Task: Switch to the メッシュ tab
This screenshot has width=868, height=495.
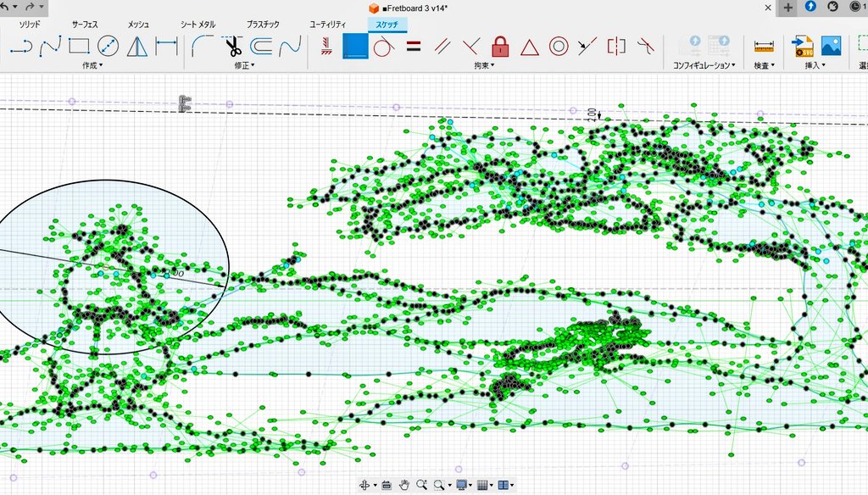Action: pyautogui.click(x=138, y=25)
